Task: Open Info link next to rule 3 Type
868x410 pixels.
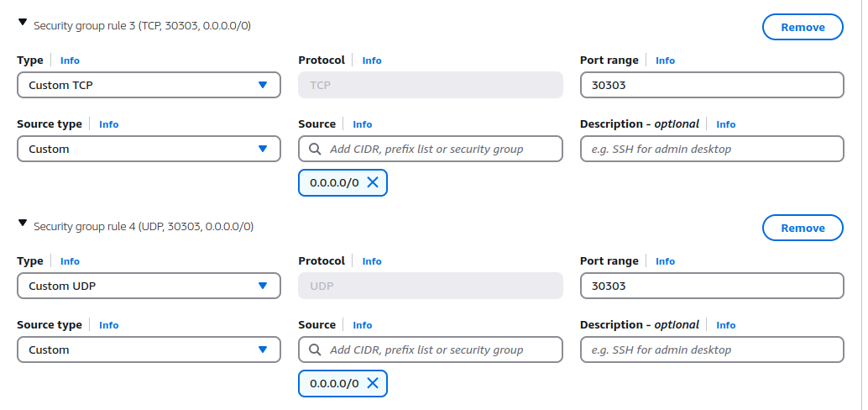Action: tap(70, 60)
